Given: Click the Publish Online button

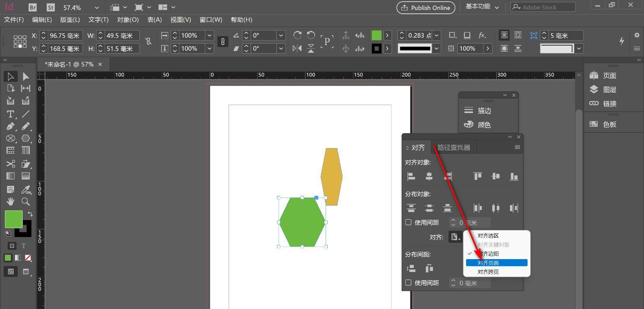Looking at the screenshot, I should 426,8.
